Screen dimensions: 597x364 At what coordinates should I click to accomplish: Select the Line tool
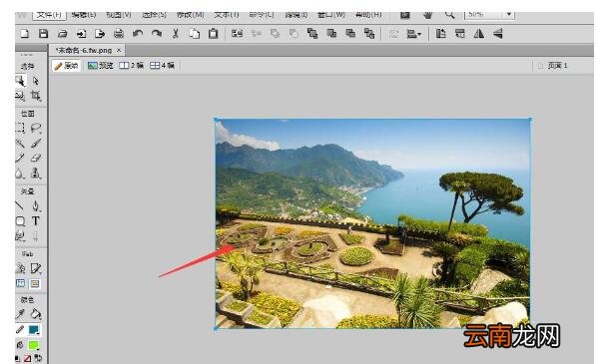tap(20, 205)
